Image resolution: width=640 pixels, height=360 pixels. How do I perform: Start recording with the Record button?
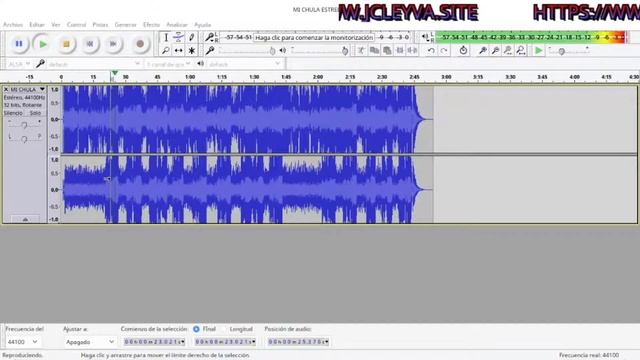[140, 44]
